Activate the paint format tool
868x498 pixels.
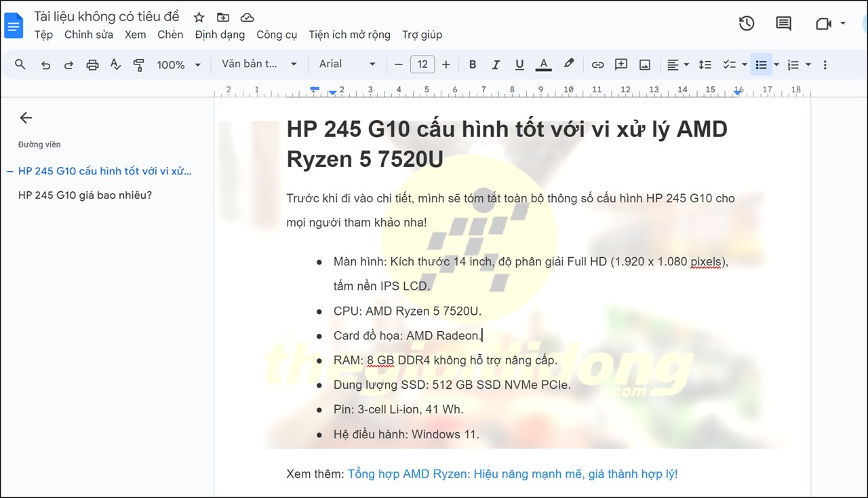point(139,64)
